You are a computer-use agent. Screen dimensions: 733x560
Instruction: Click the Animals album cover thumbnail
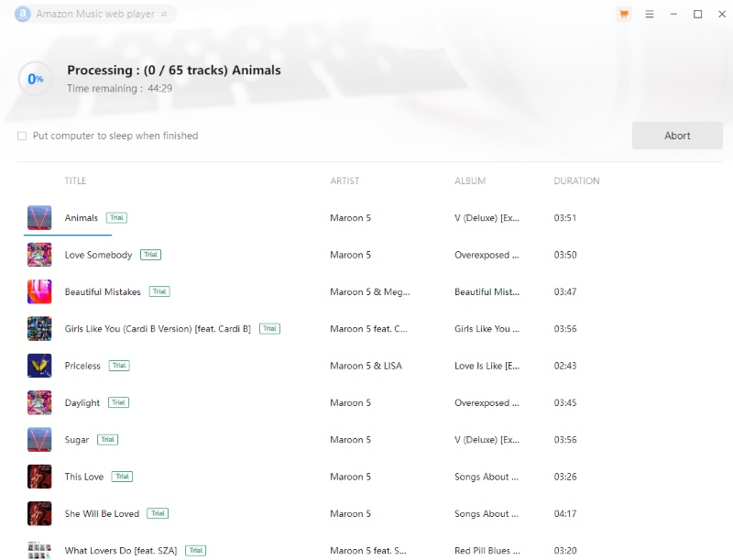(x=39, y=218)
